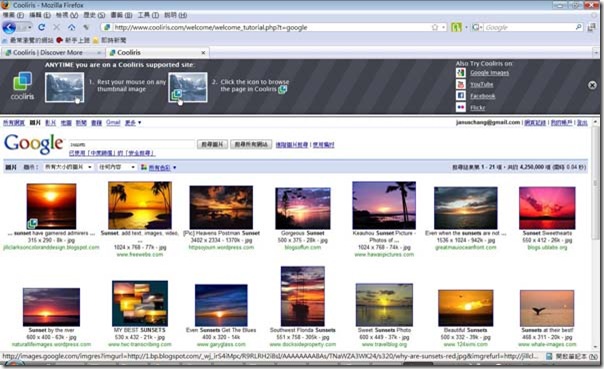Click the notebook icon in status bar
Screen dimensions: 604x369
(549, 357)
